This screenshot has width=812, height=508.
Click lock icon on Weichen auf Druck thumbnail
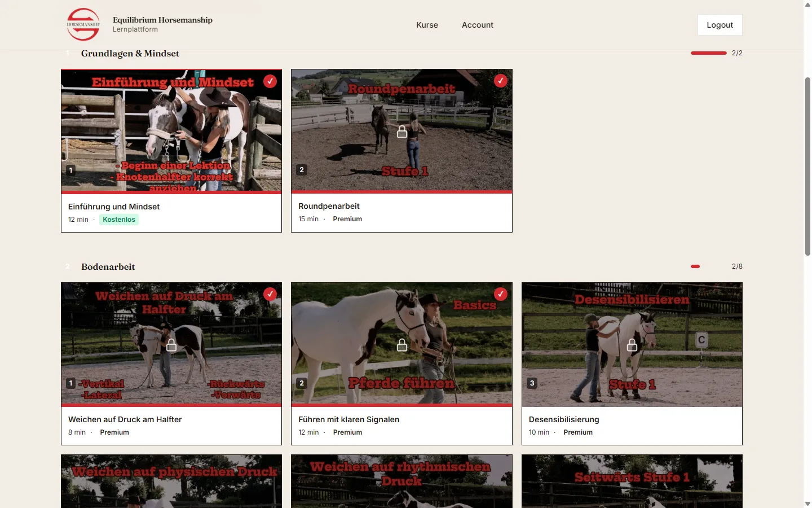(171, 345)
